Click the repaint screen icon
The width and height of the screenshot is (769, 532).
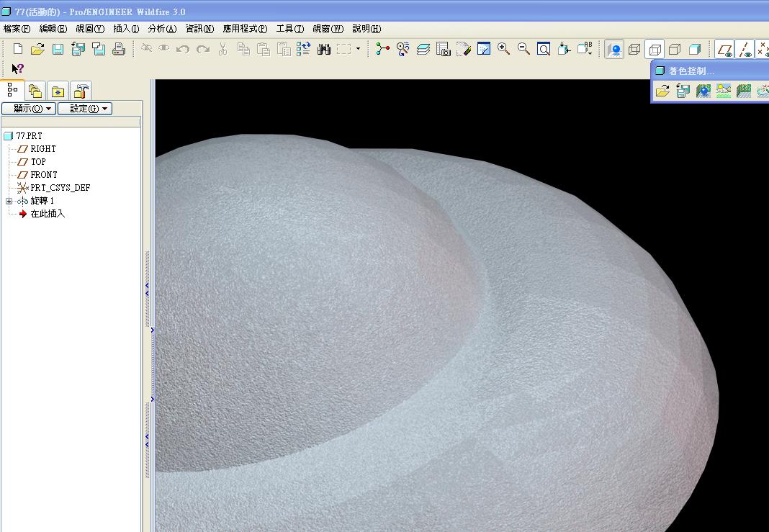[x=484, y=49]
